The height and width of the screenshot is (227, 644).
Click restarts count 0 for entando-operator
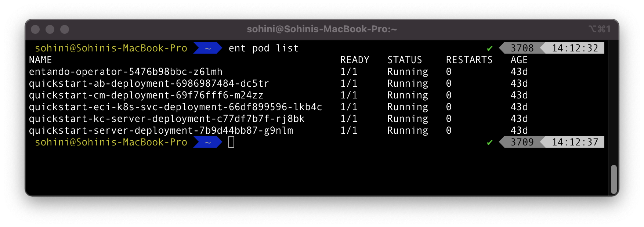click(x=449, y=72)
